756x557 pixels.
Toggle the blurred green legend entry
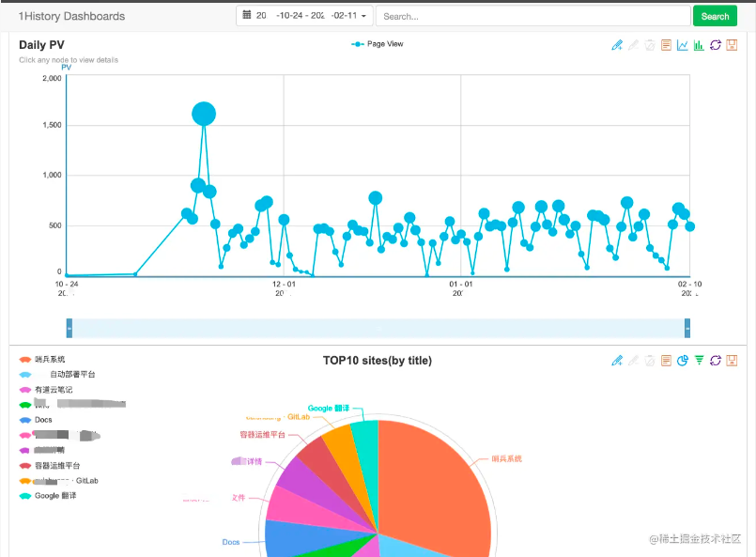coord(72,404)
